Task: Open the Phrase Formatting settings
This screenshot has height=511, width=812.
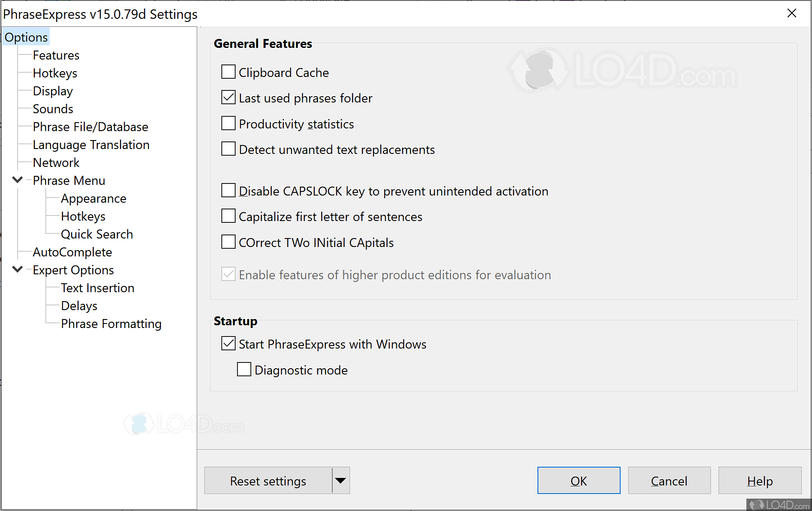Action: [x=111, y=324]
